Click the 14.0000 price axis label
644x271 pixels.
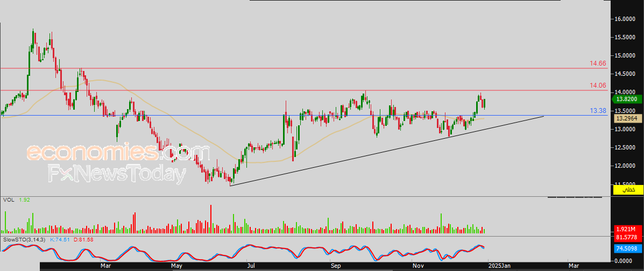(626, 92)
